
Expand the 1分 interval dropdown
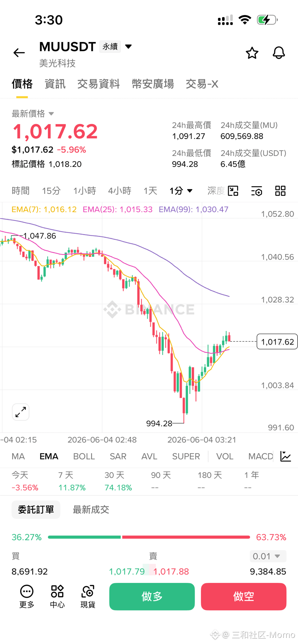[181, 191]
